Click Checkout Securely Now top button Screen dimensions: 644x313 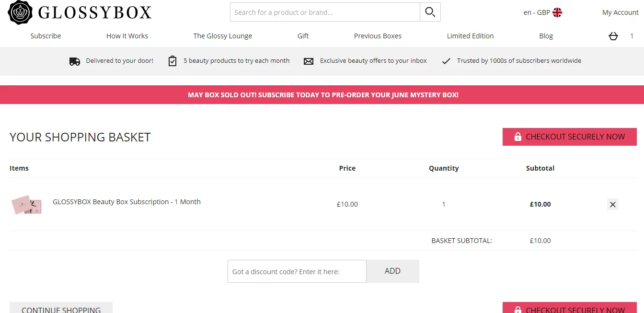(570, 137)
